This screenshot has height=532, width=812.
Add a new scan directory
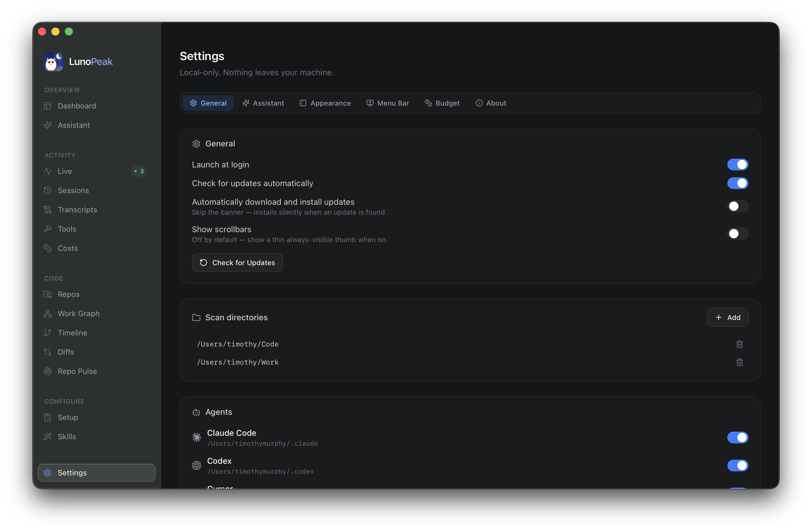(x=727, y=317)
